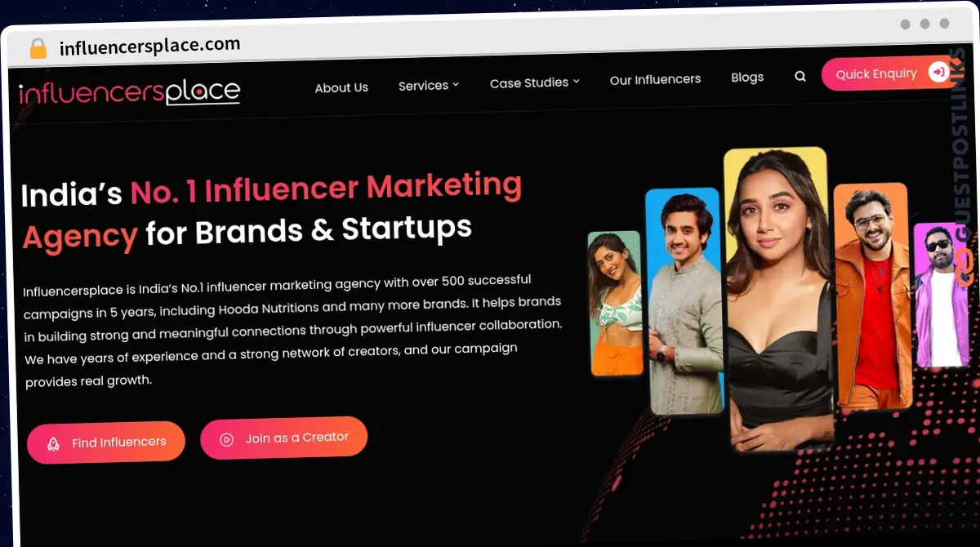The width and height of the screenshot is (980, 547).
Task: Select the influencersplace.com address bar text
Action: coord(150,46)
